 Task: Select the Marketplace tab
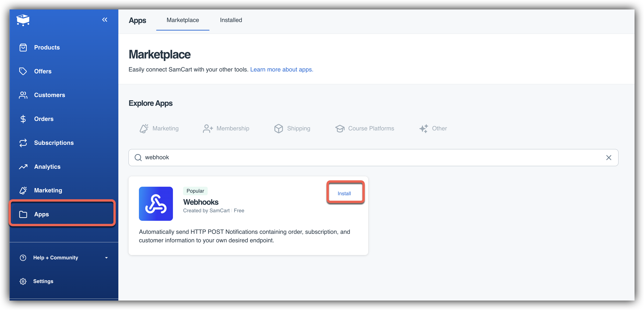[x=183, y=20]
